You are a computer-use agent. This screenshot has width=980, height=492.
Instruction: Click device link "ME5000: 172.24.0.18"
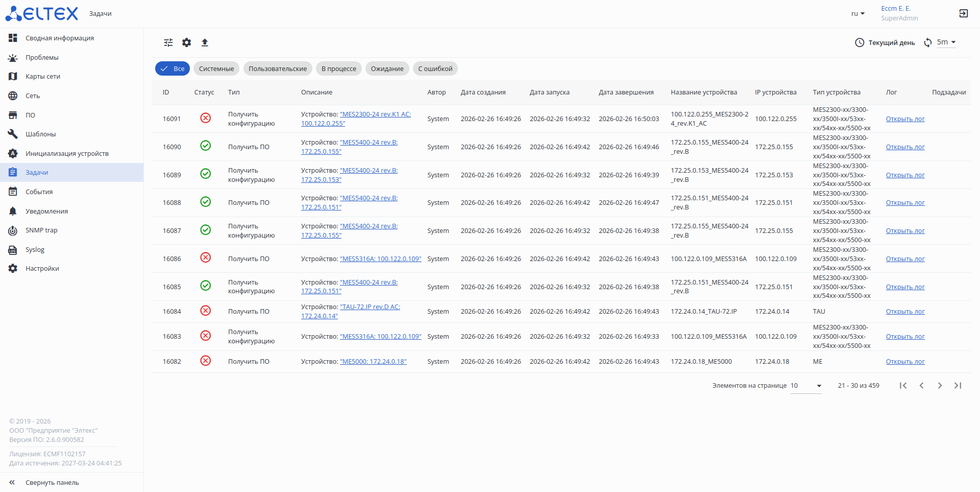coord(373,362)
